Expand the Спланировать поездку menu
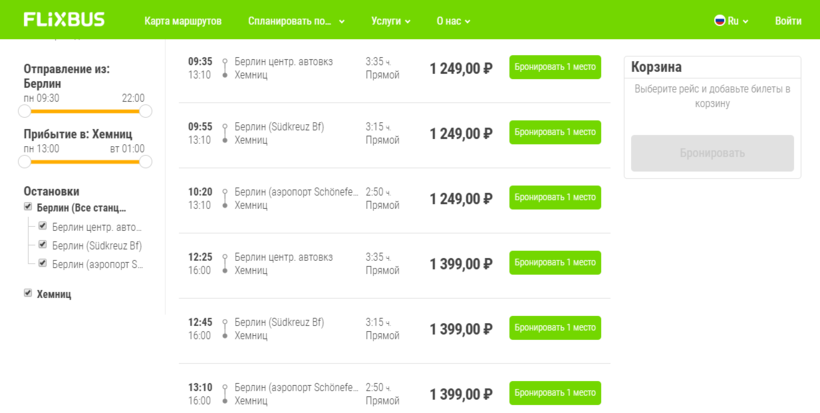This screenshot has height=413, width=820. (x=297, y=20)
